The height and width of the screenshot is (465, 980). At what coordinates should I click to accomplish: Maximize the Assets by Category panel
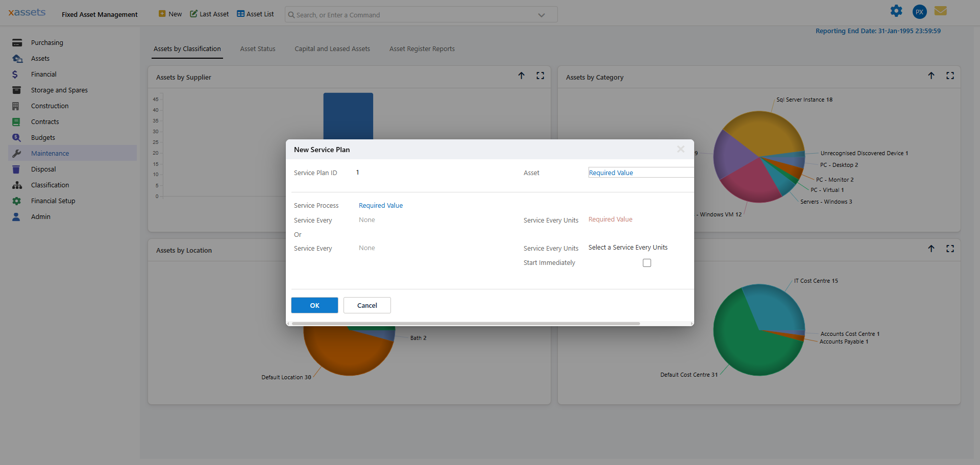tap(950, 76)
